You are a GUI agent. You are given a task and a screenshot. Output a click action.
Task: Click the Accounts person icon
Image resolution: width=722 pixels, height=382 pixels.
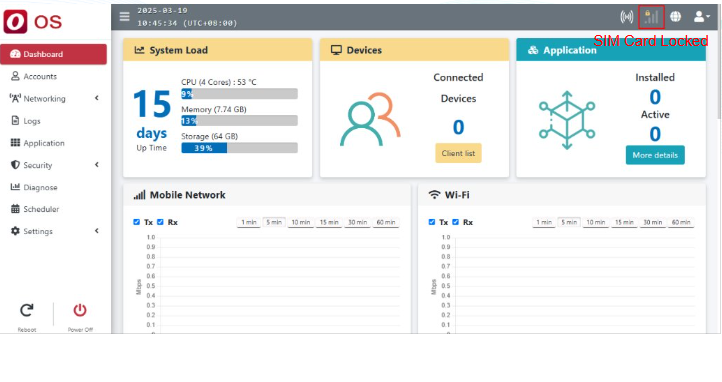pos(15,76)
